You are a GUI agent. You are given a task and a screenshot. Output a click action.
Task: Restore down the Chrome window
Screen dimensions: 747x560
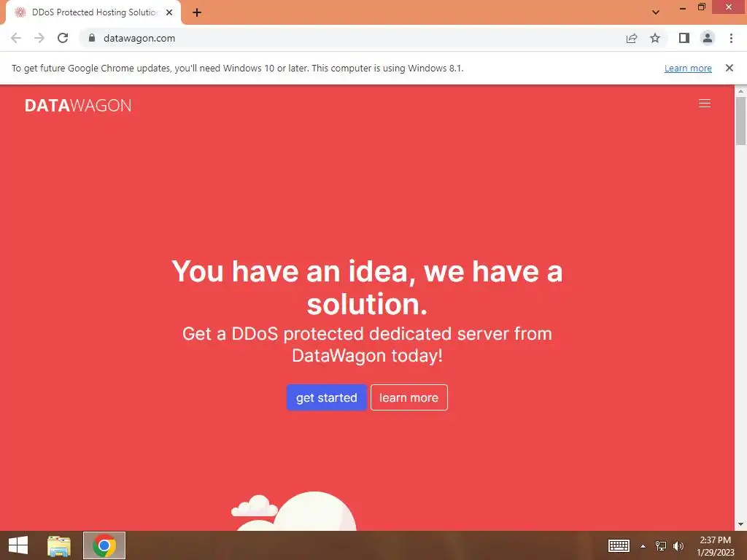click(701, 7)
